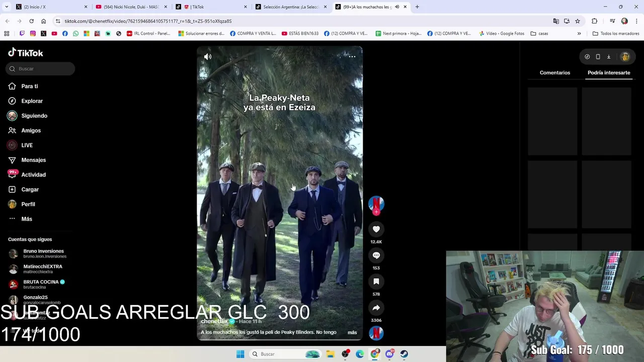
Task: Open the Netflix creator avatar beside video
Action: [376, 204]
